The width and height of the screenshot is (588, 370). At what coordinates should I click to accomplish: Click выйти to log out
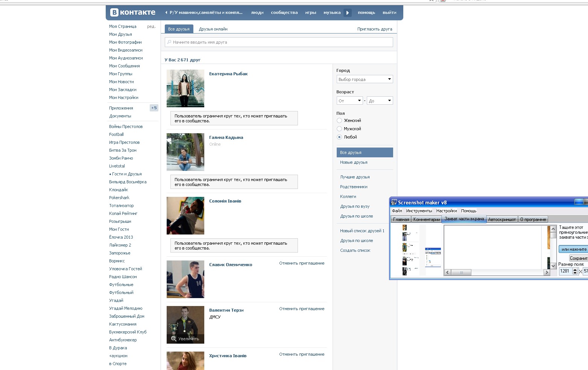point(389,12)
